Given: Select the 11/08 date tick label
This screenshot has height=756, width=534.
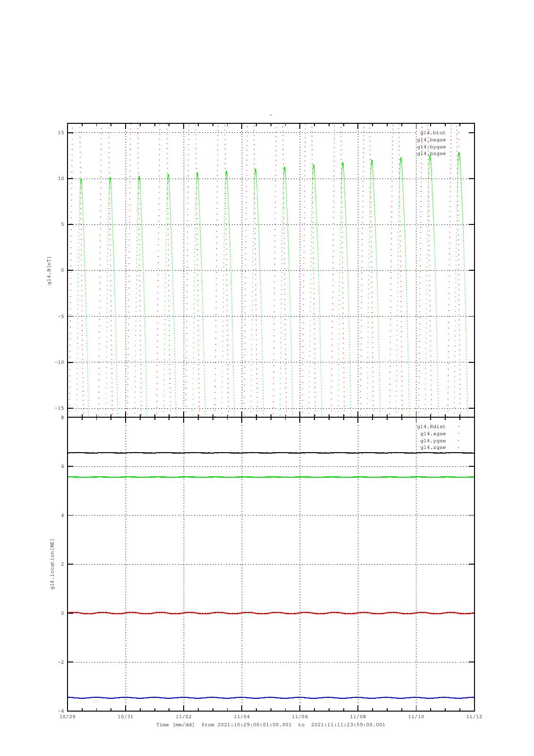Looking at the screenshot, I should coord(358,717).
